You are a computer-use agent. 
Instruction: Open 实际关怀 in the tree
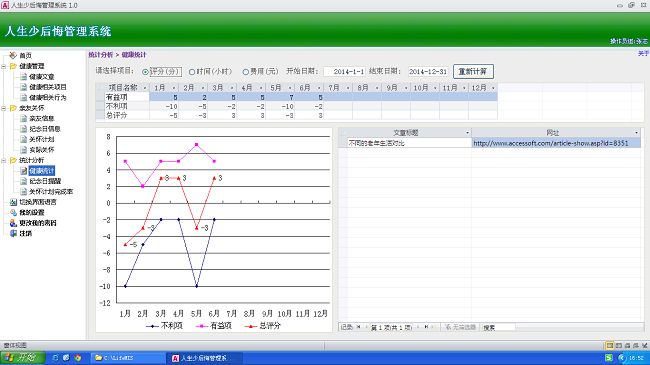[x=41, y=150]
